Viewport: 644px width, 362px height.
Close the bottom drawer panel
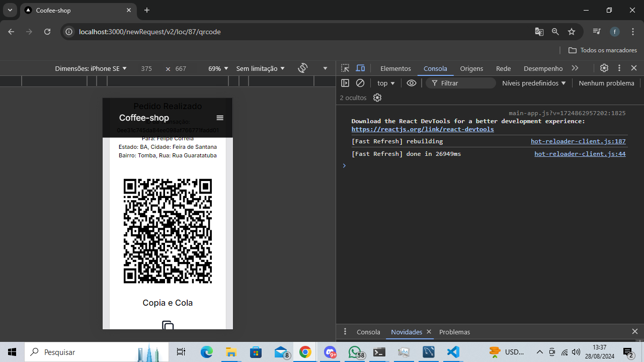(x=634, y=332)
